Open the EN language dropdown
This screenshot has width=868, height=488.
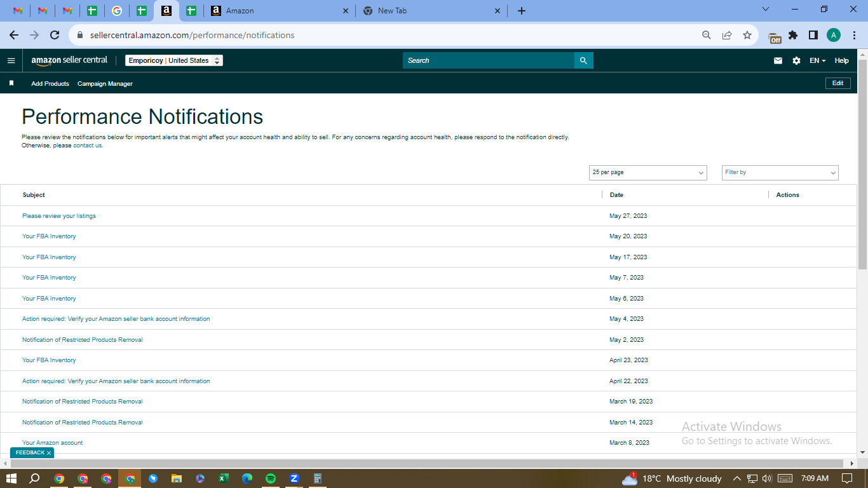(817, 60)
